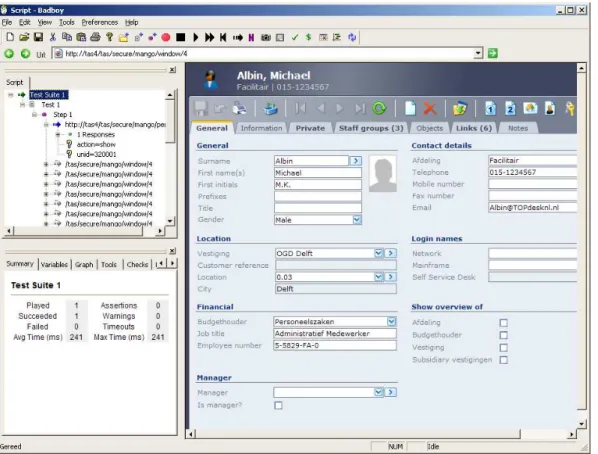Image resolution: width=598 pixels, height=454 pixels.
Task: Open the Preferences menu
Action: tap(100, 23)
